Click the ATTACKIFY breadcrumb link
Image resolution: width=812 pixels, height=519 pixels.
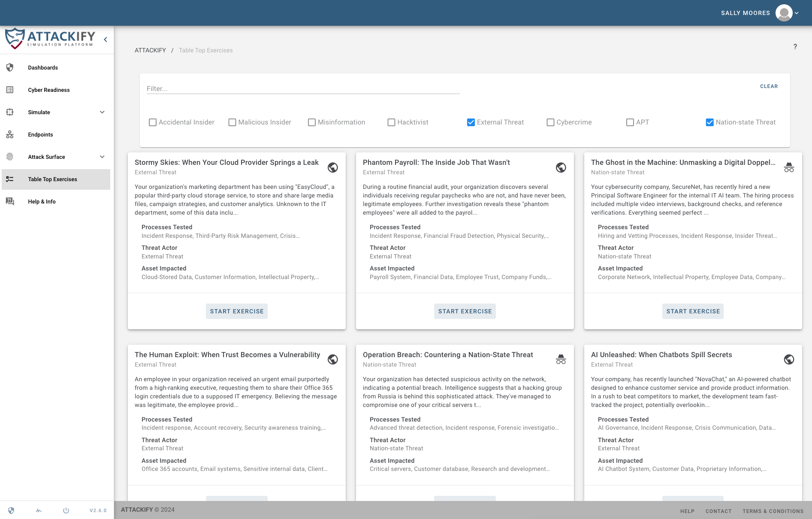coord(150,50)
